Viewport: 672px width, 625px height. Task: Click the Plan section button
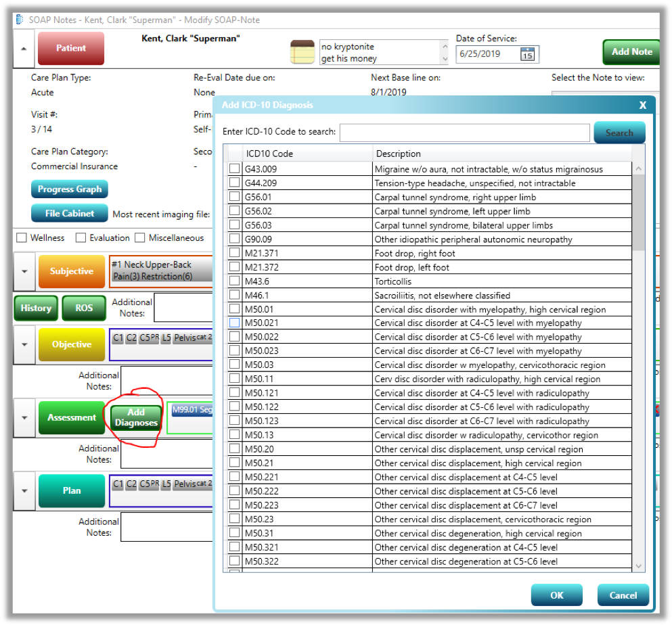(72, 491)
